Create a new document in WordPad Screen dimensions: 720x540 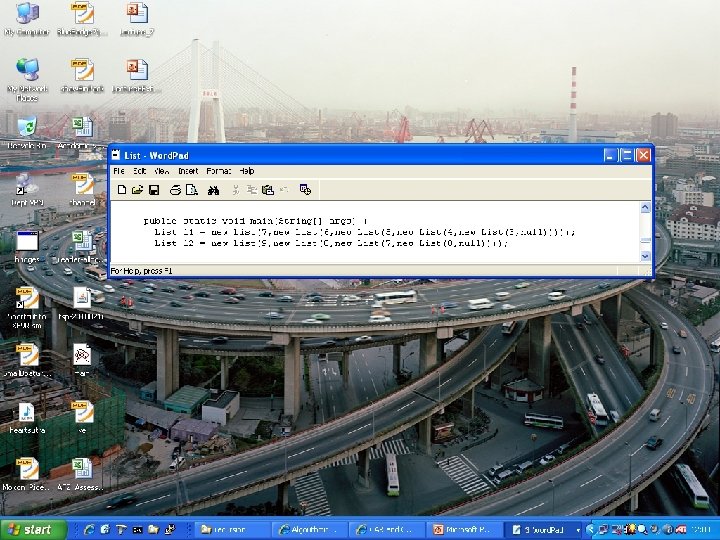122,190
